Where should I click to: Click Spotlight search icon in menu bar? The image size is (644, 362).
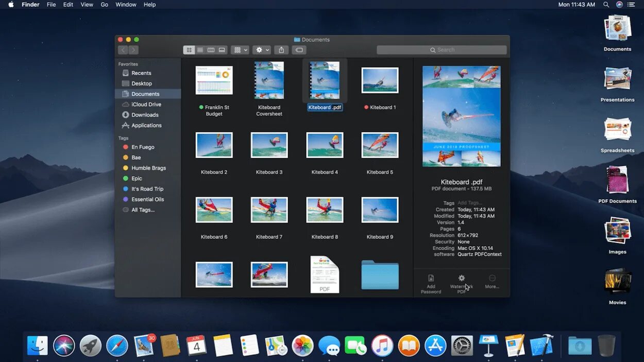click(x=606, y=5)
